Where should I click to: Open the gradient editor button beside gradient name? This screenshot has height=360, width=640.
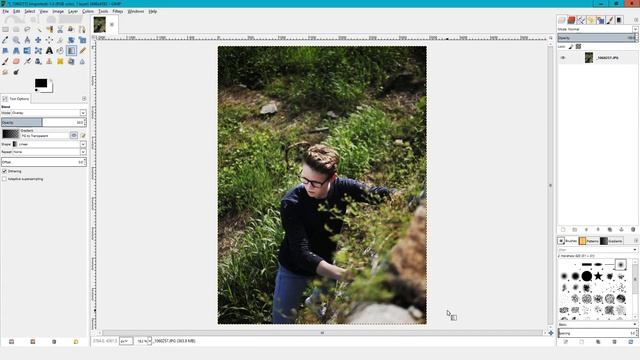(x=83, y=135)
